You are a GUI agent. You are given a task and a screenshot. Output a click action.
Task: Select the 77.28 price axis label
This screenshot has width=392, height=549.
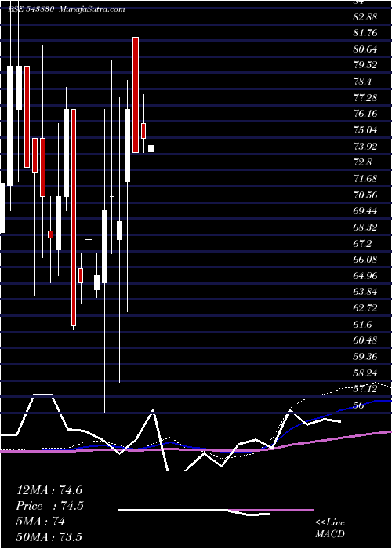[365, 98]
